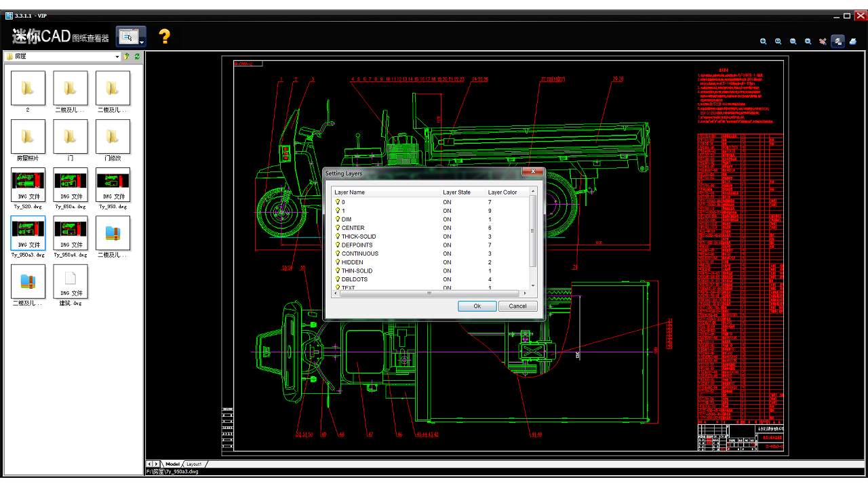Select the Model tab

[173, 464]
